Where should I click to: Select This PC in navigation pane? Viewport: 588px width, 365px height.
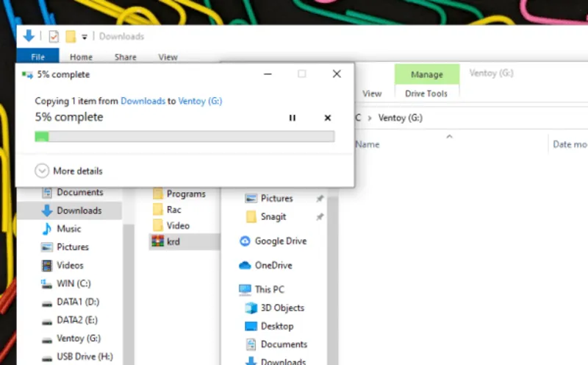[270, 289]
